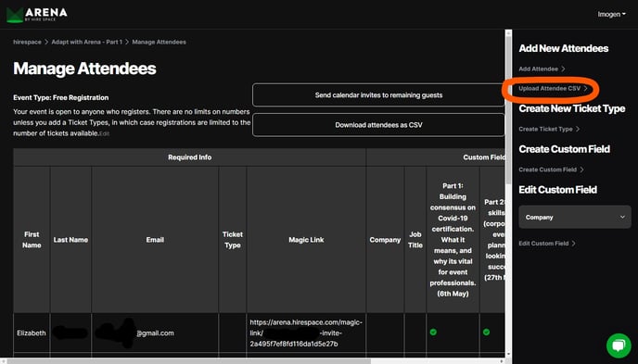Click the vertical page scrollbar
Viewport: 638px width, 364px height.
coord(508,109)
